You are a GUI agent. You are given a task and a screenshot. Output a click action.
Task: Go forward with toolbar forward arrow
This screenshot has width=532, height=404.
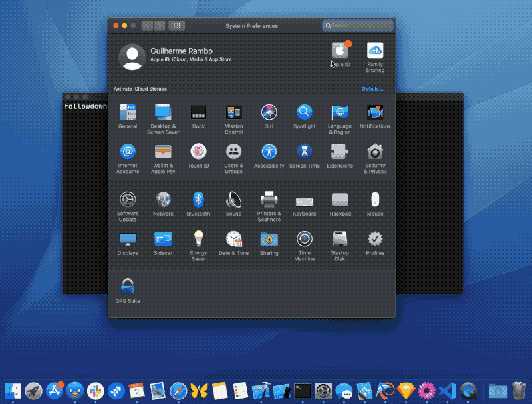pos(159,25)
